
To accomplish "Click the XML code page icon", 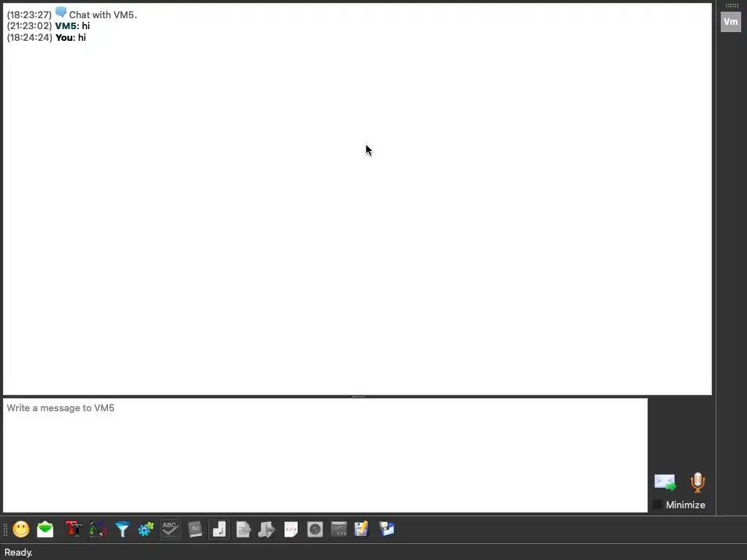I will click(x=291, y=529).
